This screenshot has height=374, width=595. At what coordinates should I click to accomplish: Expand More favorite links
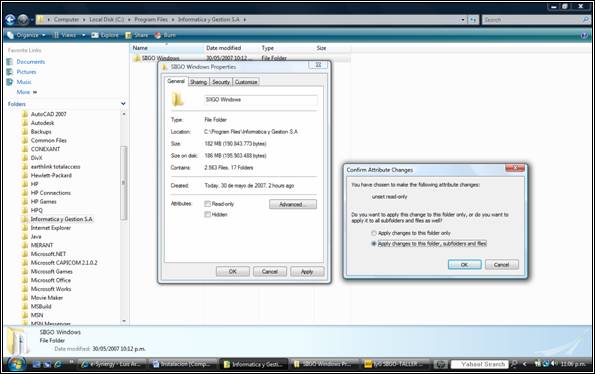27,92
